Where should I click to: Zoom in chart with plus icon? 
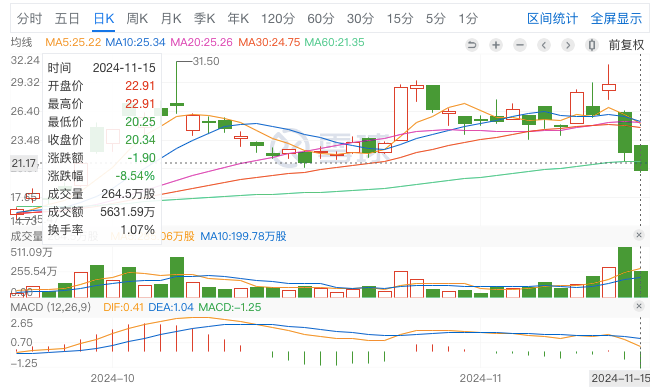[496, 45]
